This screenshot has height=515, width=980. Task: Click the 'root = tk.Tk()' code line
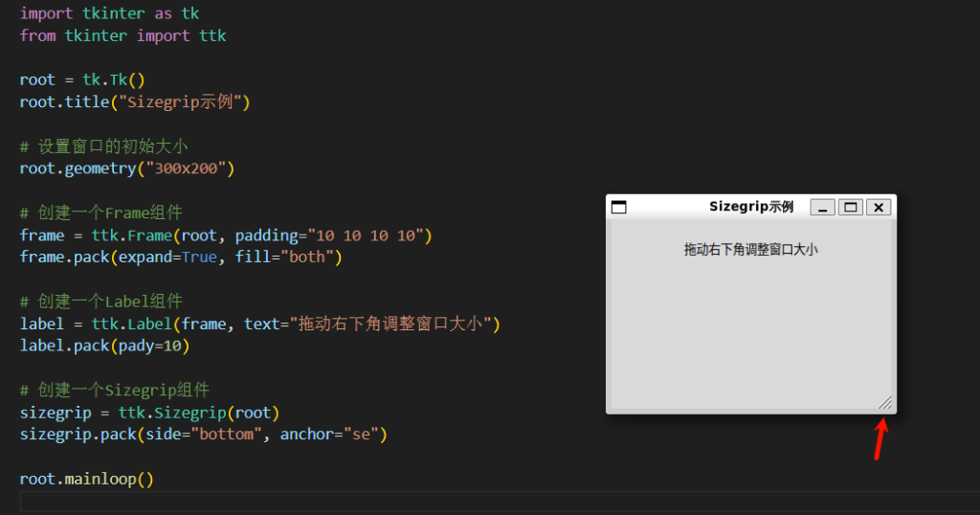(81, 79)
